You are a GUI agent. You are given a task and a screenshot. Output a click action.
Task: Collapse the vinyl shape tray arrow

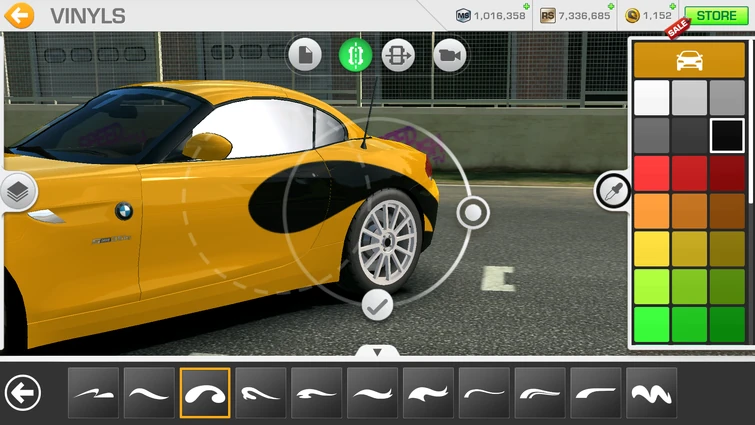[378, 352]
